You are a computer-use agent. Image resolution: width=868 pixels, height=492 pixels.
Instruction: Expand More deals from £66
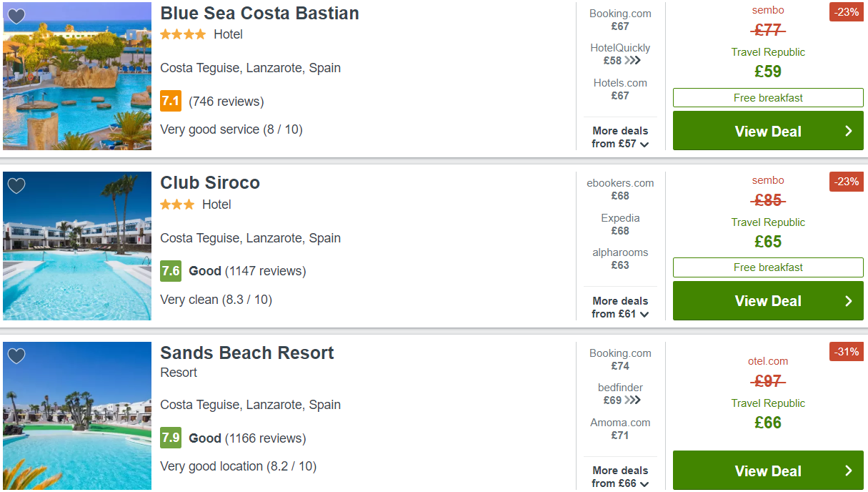[x=620, y=477]
